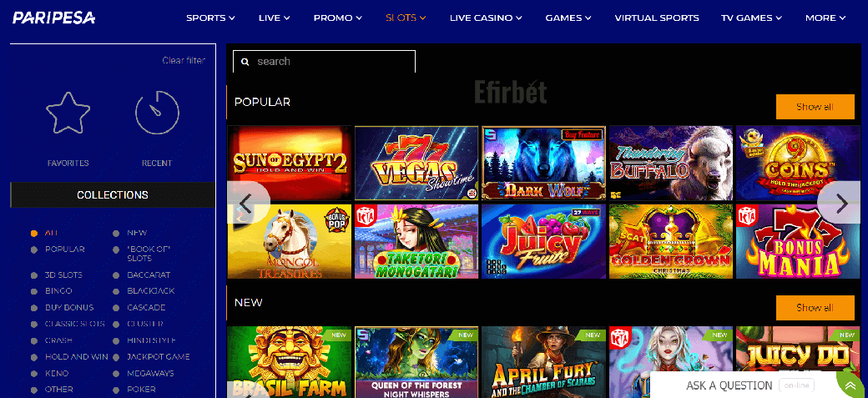
Task: Expand the Live Casino dropdown
Action: click(x=486, y=18)
